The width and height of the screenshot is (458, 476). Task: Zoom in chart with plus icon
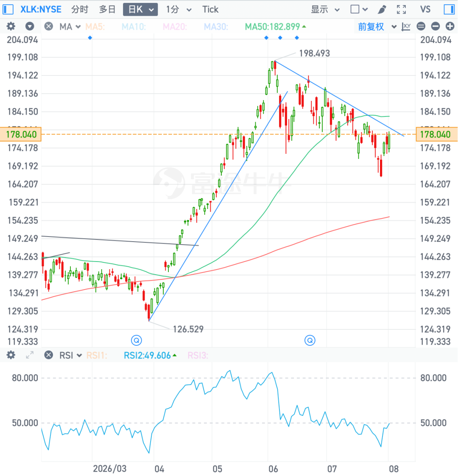450,26
